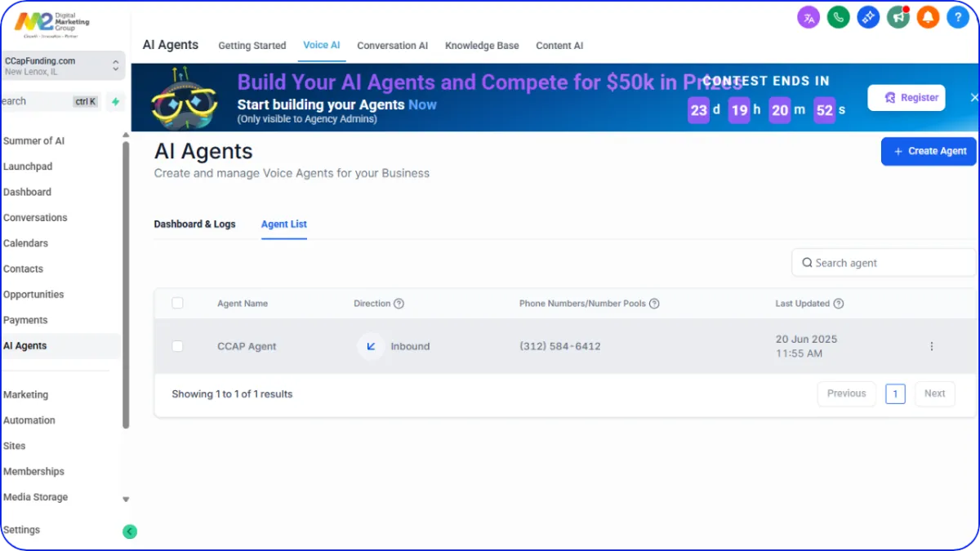Image resolution: width=980 pixels, height=551 pixels.
Task: Open Automation in the sidebar
Action: (x=29, y=420)
